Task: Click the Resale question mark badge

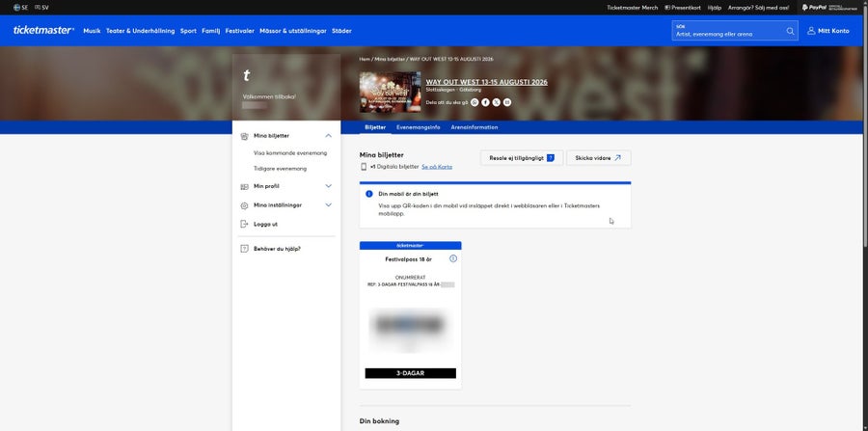Action: (x=551, y=158)
